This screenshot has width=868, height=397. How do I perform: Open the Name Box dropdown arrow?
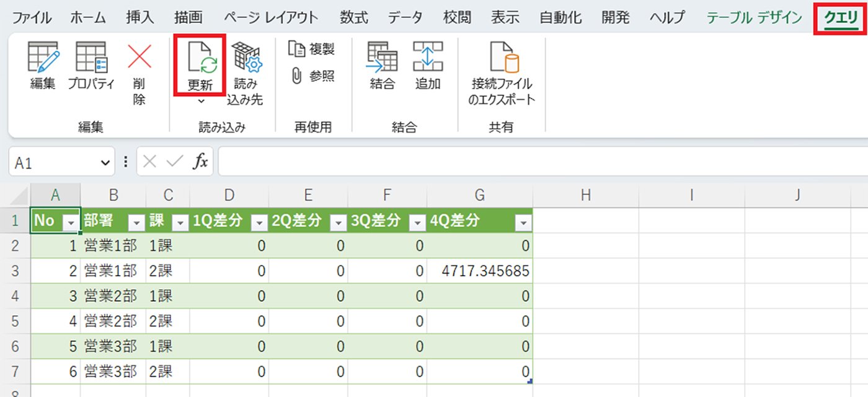[104, 162]
